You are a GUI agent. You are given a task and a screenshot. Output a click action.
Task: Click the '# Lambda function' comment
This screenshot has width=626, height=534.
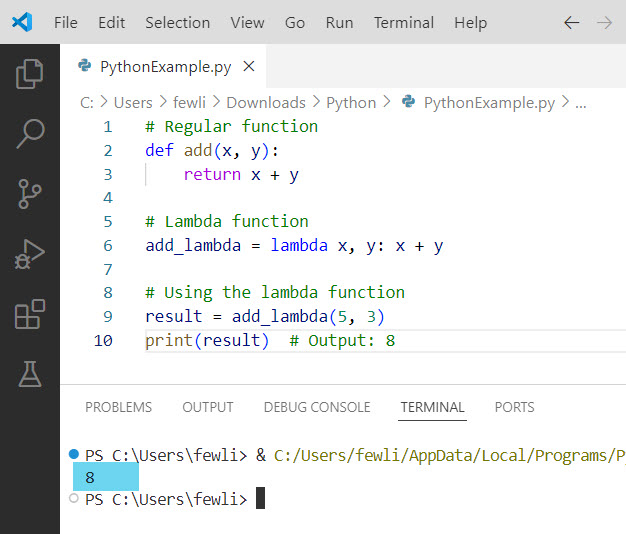coord(227,222)
